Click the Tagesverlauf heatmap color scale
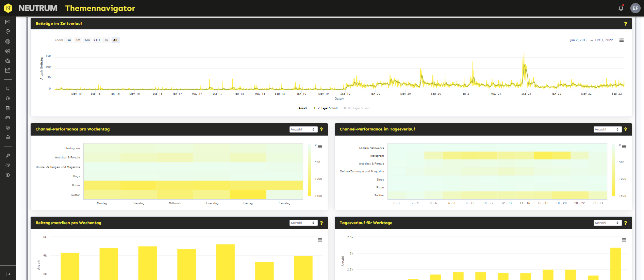Image resolution: width=644 pixels, height=280 pixels. [x=614, y=170]
